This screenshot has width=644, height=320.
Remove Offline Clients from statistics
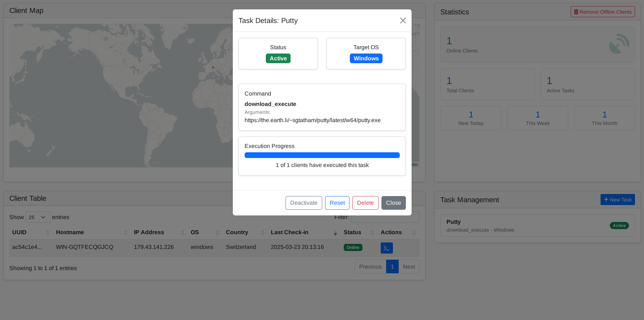point(603,12)
